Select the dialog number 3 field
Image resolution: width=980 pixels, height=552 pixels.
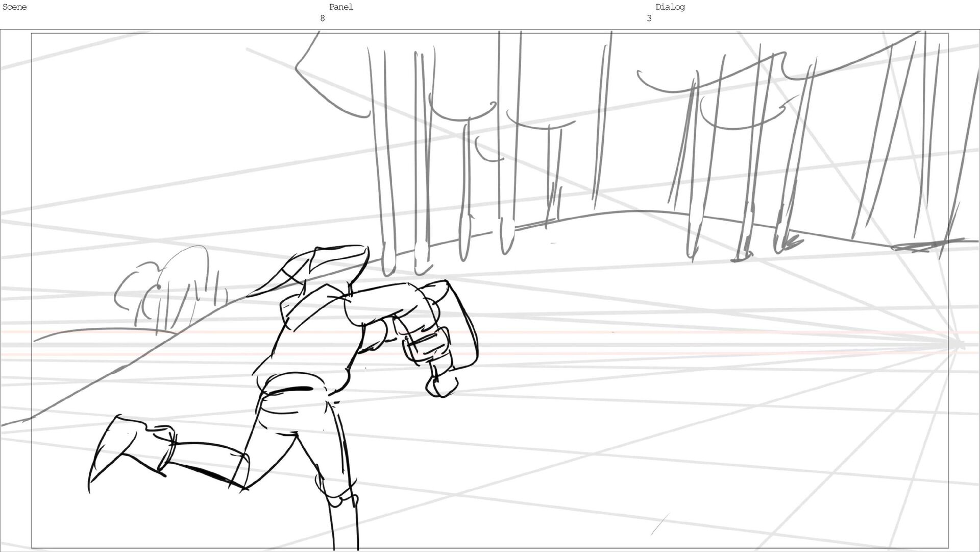click(649, 18)
